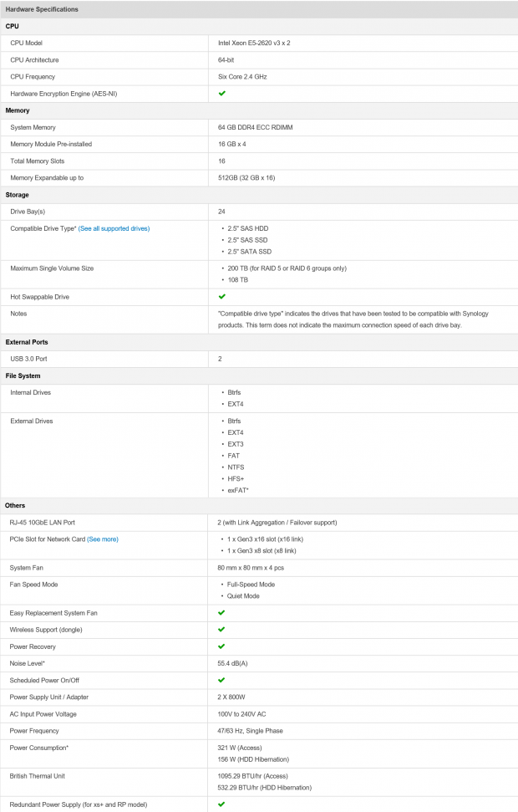The height and width of the screenshot is (812, 518).
Task: Select the FAT file system entry
Action: click(234, 456)
